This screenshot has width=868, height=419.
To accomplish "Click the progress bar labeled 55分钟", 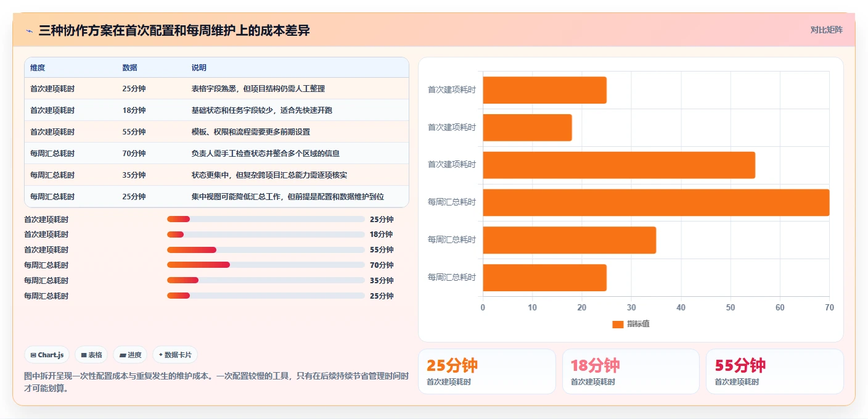I will coord(266,250).
